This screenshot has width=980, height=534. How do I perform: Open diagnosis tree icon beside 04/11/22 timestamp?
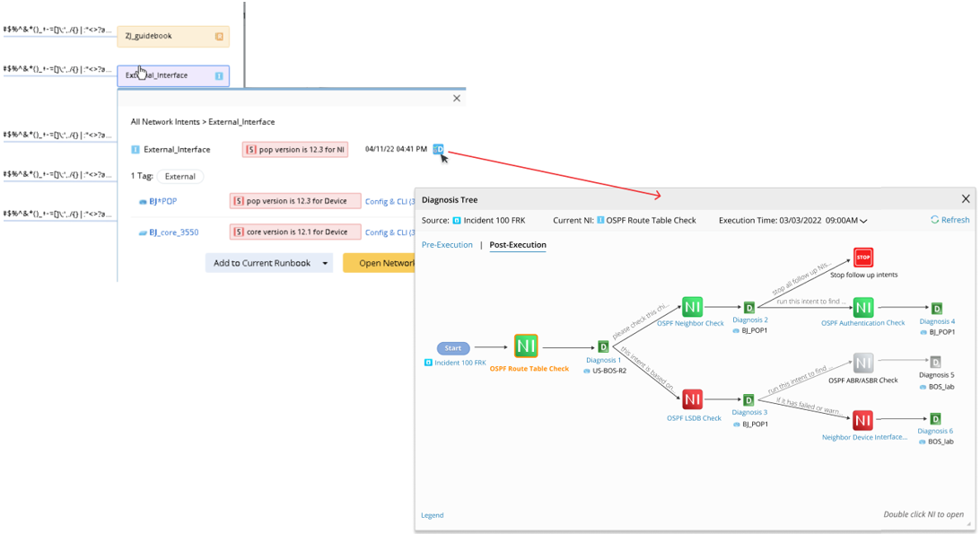tap(438, 149)
